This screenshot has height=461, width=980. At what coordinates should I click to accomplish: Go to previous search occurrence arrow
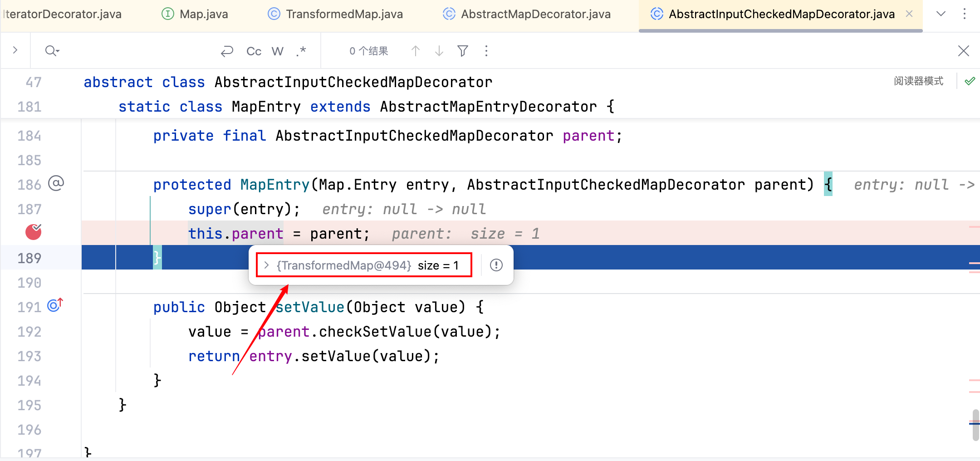tap(415, 51)
